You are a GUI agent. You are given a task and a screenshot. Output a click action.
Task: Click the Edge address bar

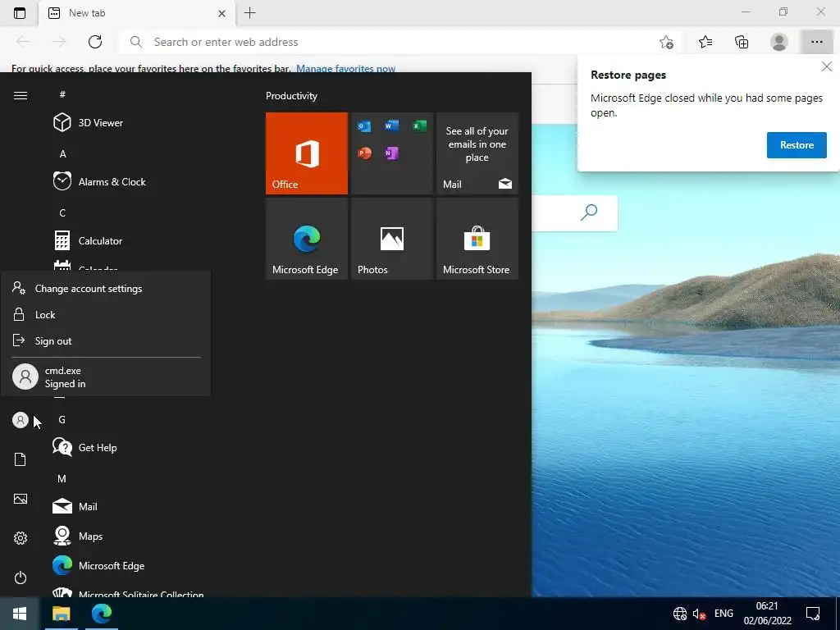click(x=396, y=42)
